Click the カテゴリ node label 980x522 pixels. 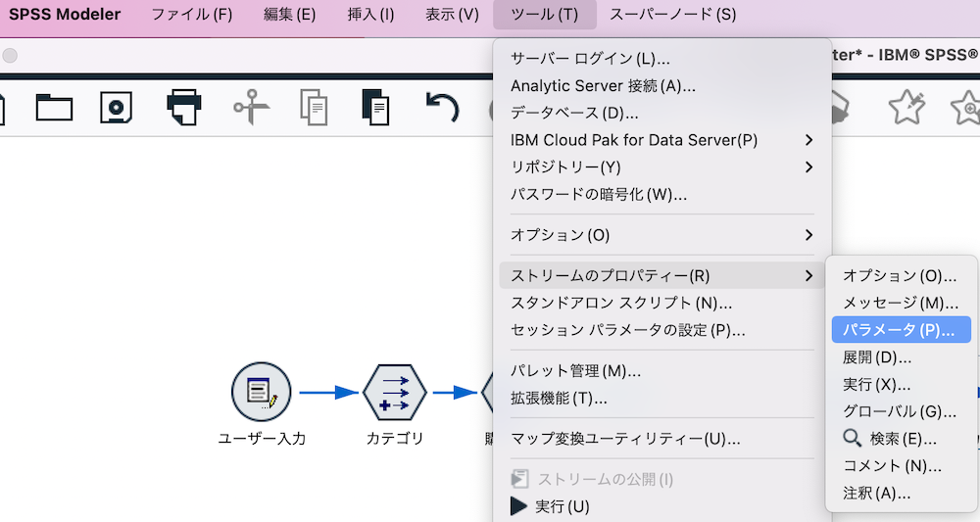(394, 439)
